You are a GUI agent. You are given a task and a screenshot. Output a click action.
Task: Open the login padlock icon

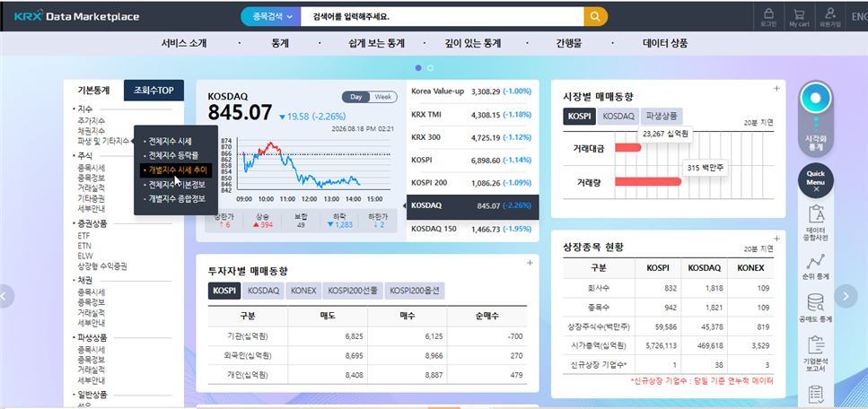[x=767, y=17]
